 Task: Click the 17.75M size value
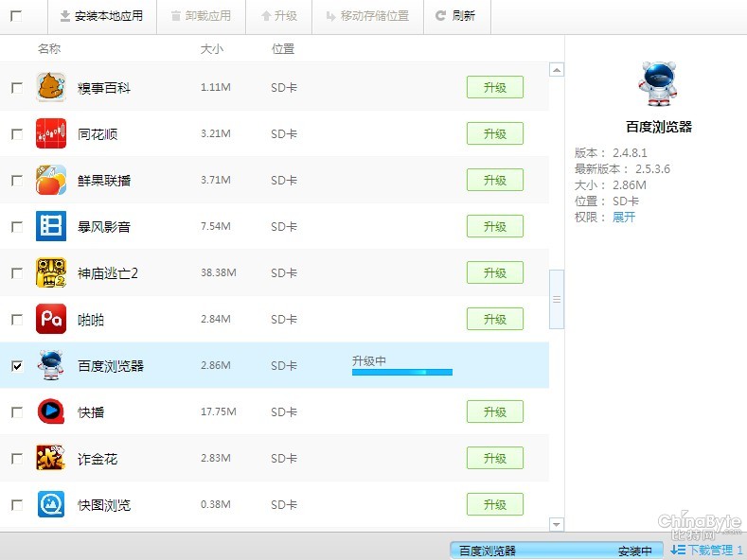point(218,411)
